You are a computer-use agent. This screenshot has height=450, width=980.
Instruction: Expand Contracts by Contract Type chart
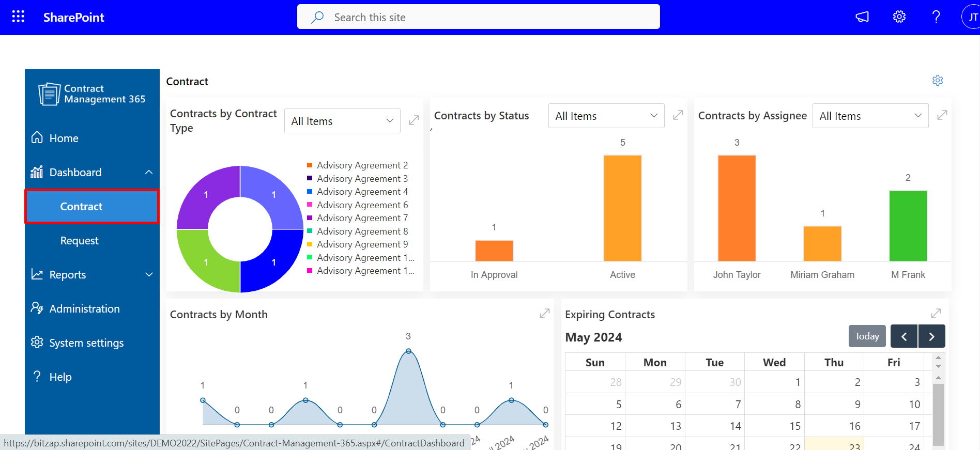pos(414,120)
